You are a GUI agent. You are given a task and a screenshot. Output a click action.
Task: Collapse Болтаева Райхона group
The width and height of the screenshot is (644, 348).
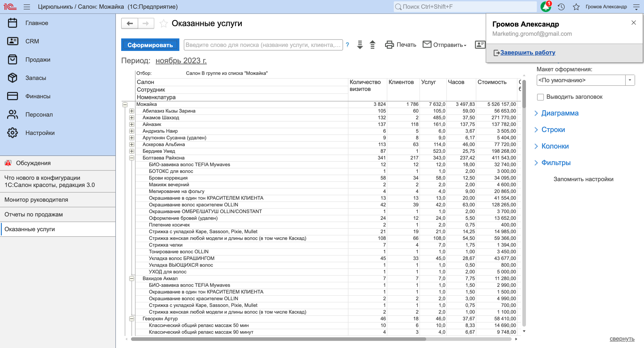(131, 158)
